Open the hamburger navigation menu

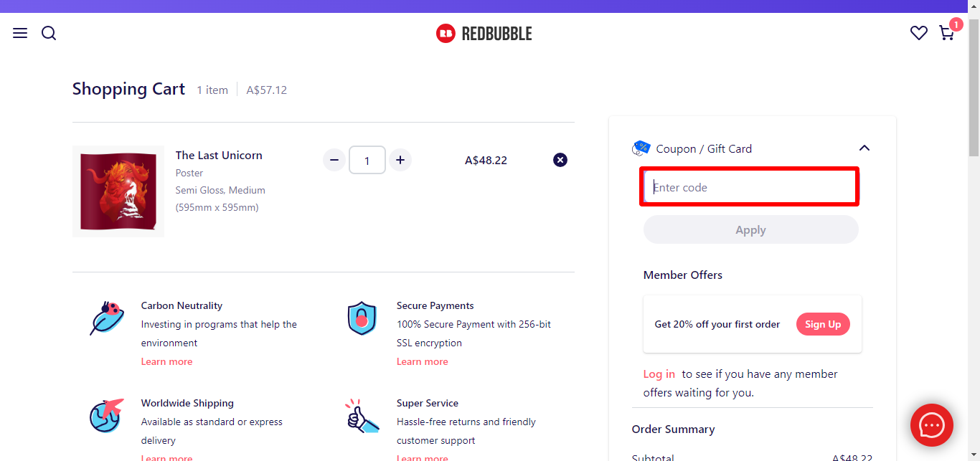[19, 33]
